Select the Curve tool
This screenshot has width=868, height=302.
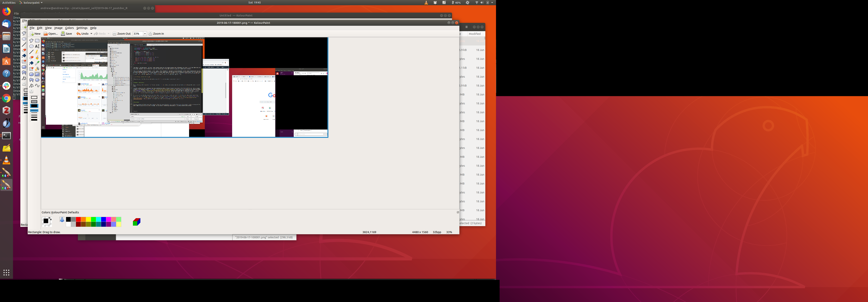pyautogui.click(x=37, y=86)
